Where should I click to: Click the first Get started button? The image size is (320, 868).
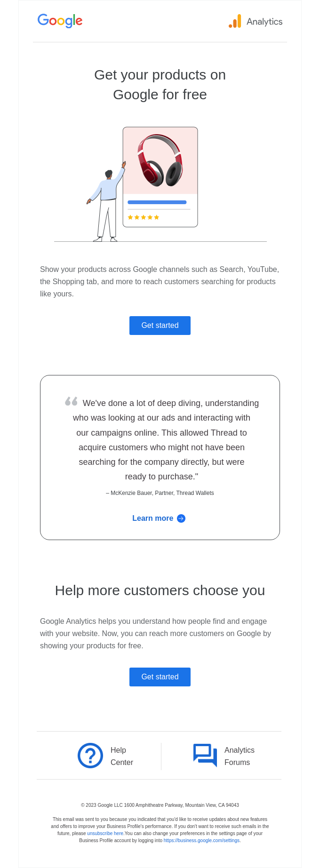coord(160,325)
